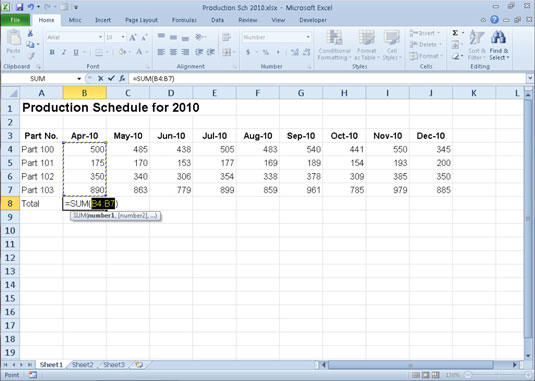The image size is (535, 381).
Task: Click the Save icon in Quick Access toolbar
Action: click(19, 7)
